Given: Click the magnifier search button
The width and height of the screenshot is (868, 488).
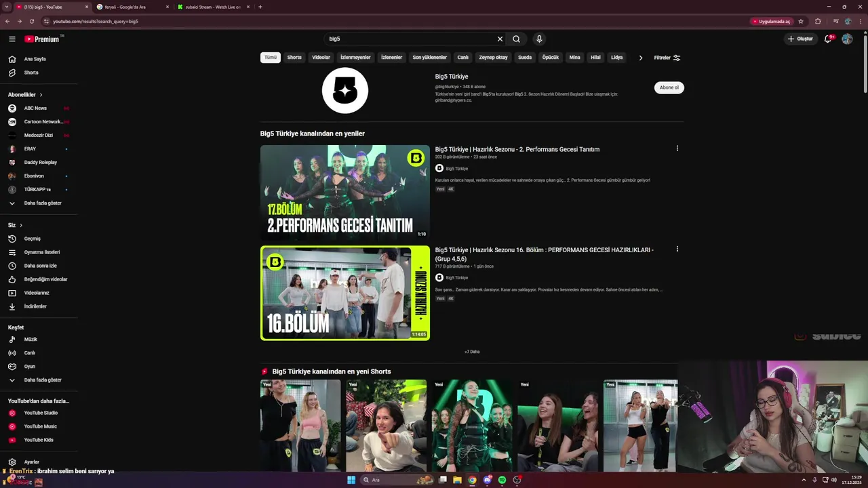Looking at the screenshot, I should pyautogui.click(x=516, y=39).
